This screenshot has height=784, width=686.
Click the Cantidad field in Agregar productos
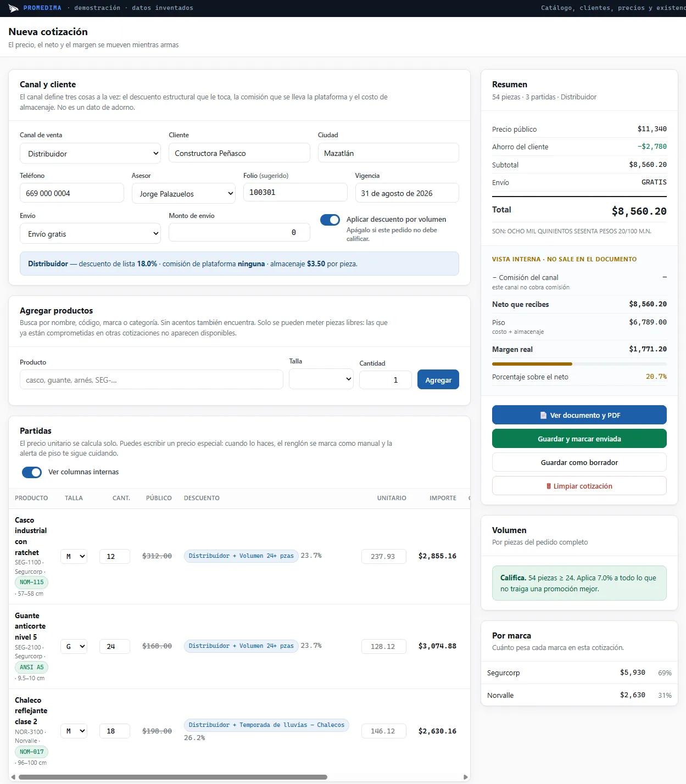(386, 380)
